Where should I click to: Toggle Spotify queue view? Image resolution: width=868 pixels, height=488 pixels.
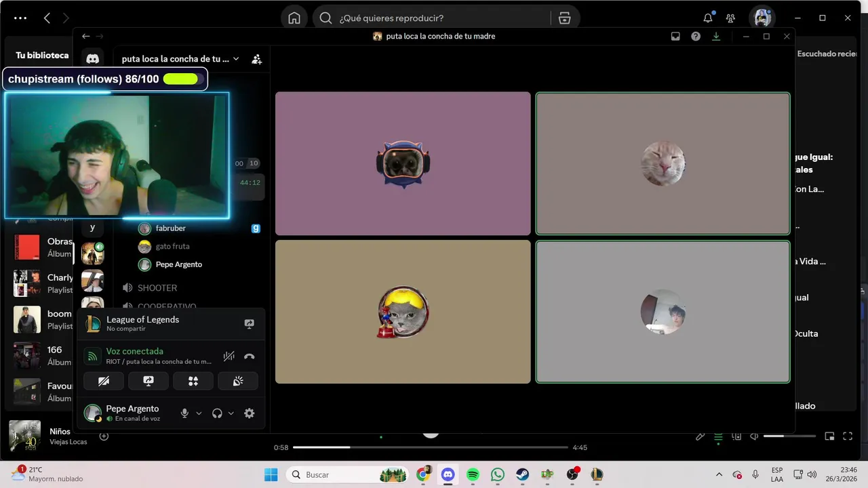point(718,437)
